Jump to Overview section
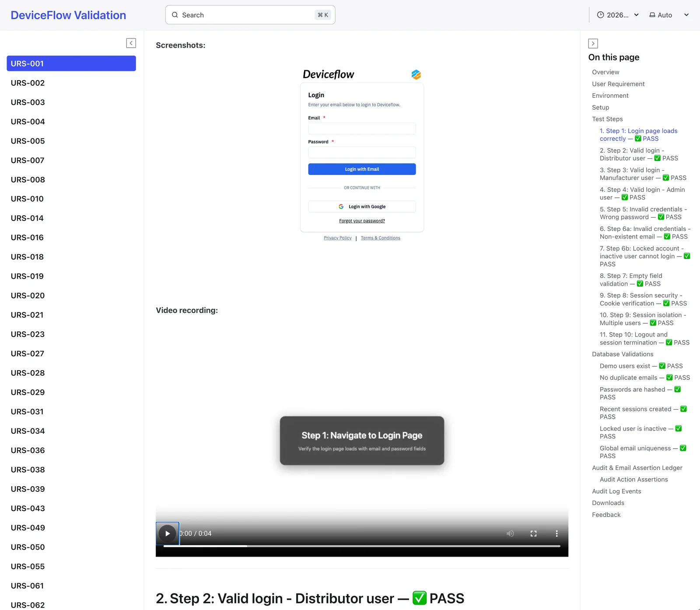 tap(605, 72)
